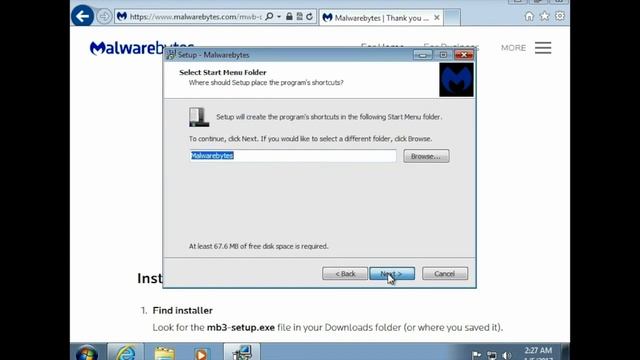Open Windows Media Player from taskbar
The height and width of the screenshot is (360, 640).
201,353
